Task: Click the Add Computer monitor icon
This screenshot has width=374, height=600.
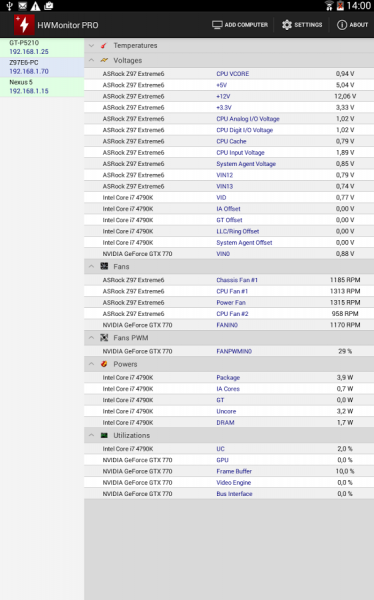Action: 217,25
